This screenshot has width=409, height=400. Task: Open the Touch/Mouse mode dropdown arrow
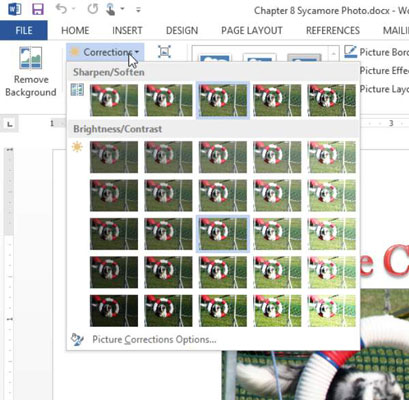(x=122, y=9)
